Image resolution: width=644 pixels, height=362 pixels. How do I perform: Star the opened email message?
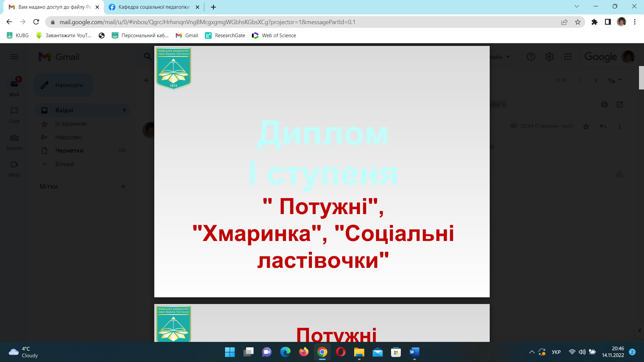pyautogui.click(x=586, y=126)
